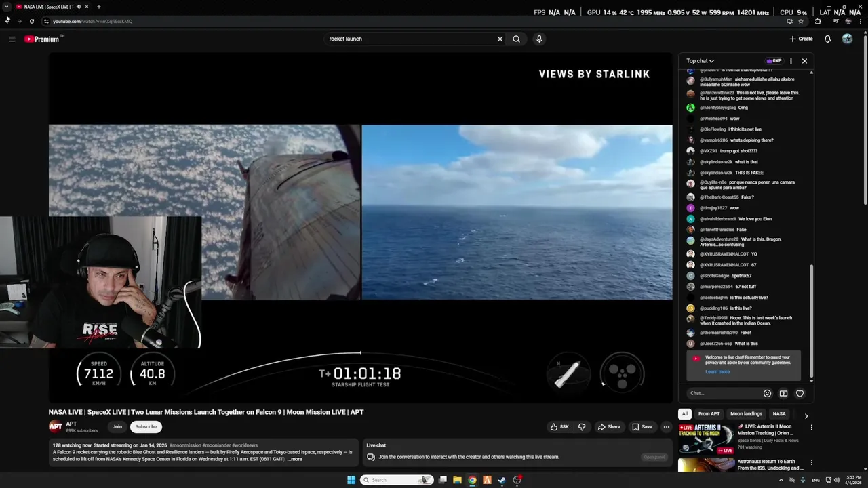
Task: Open options for Astronauts Return To Earth video
Action: coord(811,463)
